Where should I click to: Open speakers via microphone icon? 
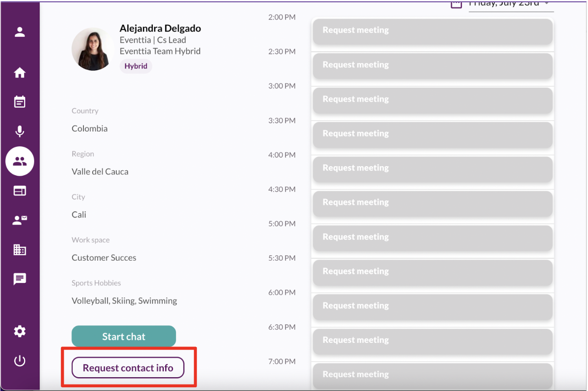tap(20, 131)
